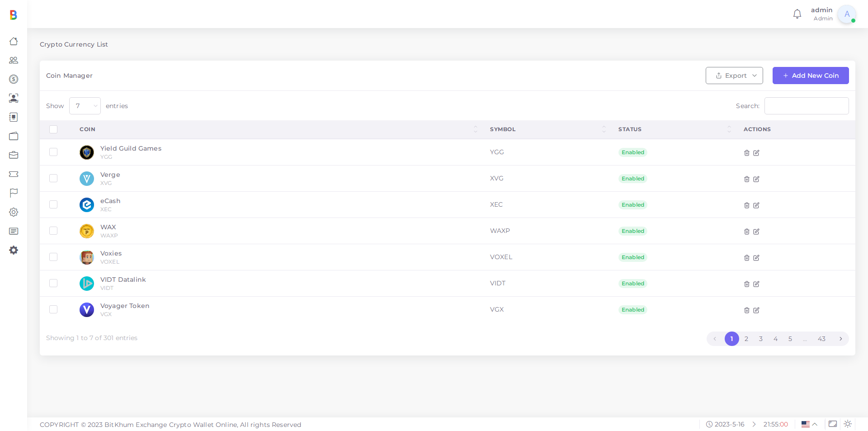Check the Yield Guild Games row checkbox
The image size is (868, 431).
pyautogui.click(x=53, y=152)
